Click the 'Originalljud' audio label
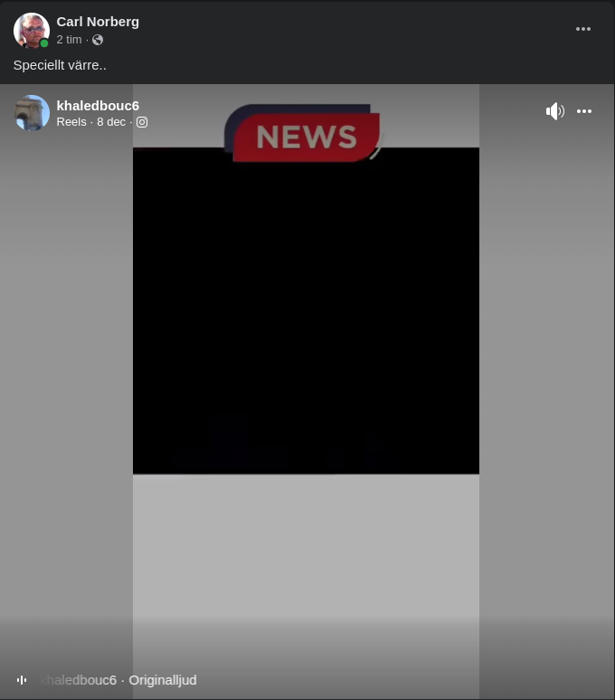The image size is (615, 700). click(x=163, y=680)
